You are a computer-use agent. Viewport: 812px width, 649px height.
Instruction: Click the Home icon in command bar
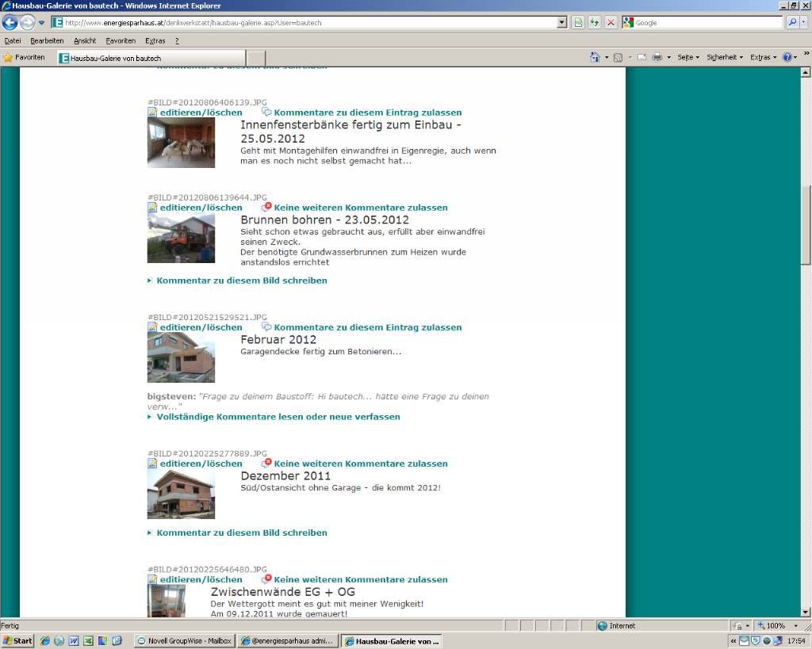tap(595, 57)
